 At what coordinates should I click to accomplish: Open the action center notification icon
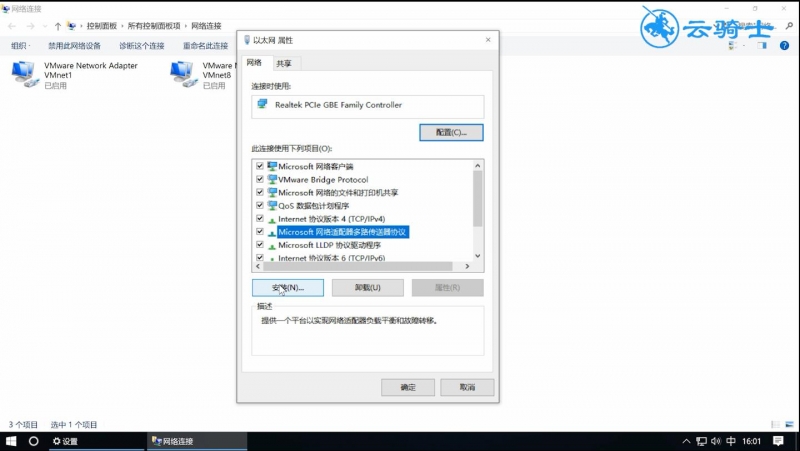click(778, 441)
